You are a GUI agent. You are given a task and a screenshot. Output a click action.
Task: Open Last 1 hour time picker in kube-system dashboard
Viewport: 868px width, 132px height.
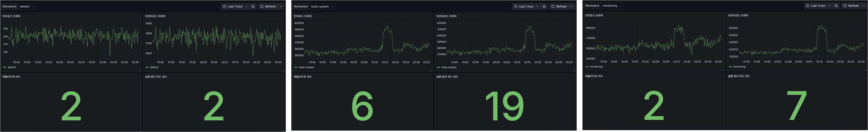tap(526, 6)
